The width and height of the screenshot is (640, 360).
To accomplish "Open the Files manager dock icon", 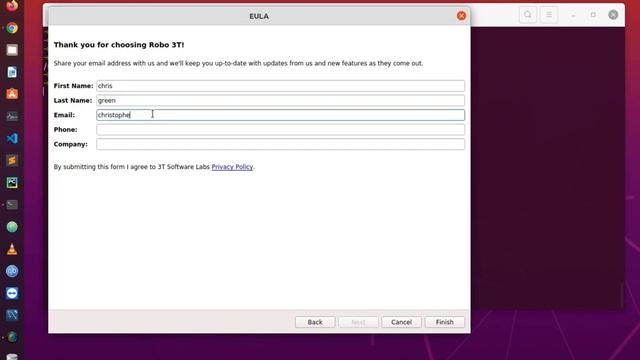I will pyautogui.click(x=12, y=50).
